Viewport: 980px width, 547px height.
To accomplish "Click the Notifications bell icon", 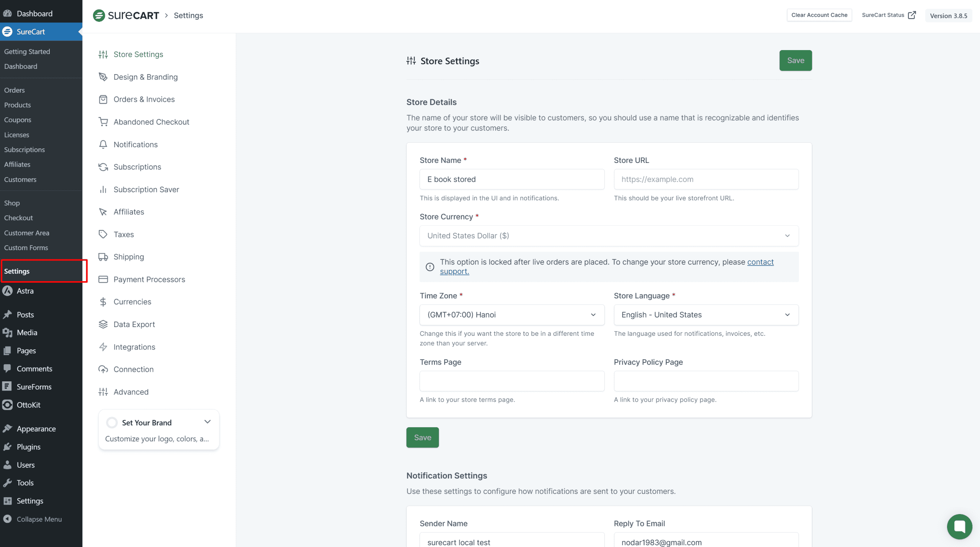I will (103, 144).
